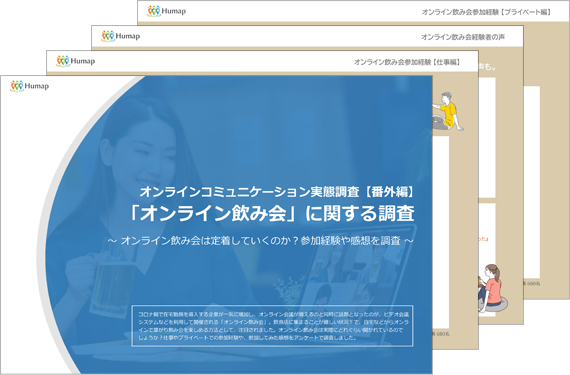570x375 pixels.
Task: Click the Humap logo on the third stacked slide
Action: [x=121, y=36]
